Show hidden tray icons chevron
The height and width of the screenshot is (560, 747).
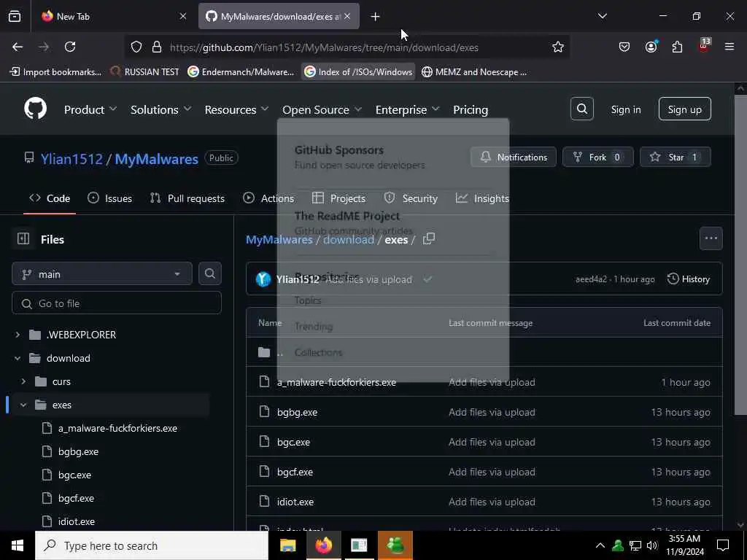click(600, 545)
